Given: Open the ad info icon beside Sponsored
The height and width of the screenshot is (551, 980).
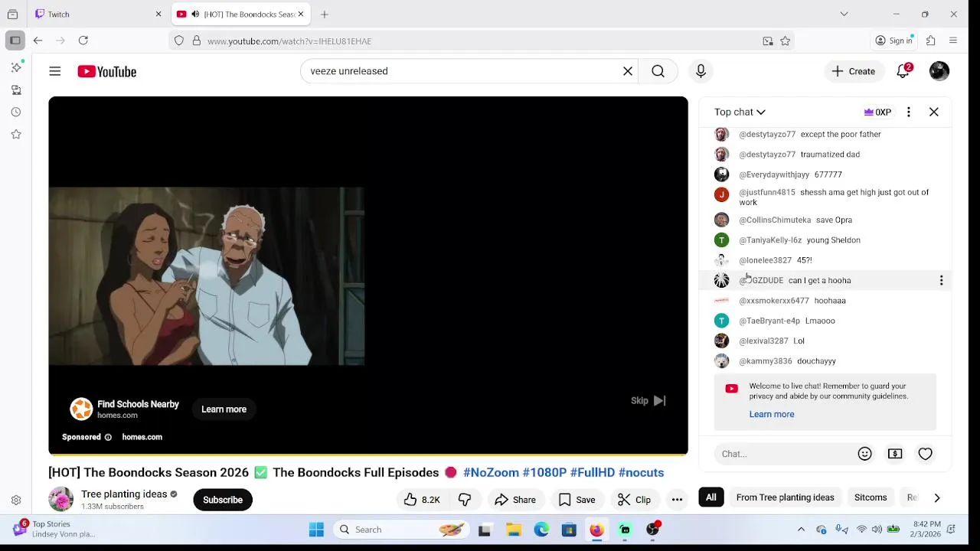Looking at the screenshot, I should click(108, 437).
